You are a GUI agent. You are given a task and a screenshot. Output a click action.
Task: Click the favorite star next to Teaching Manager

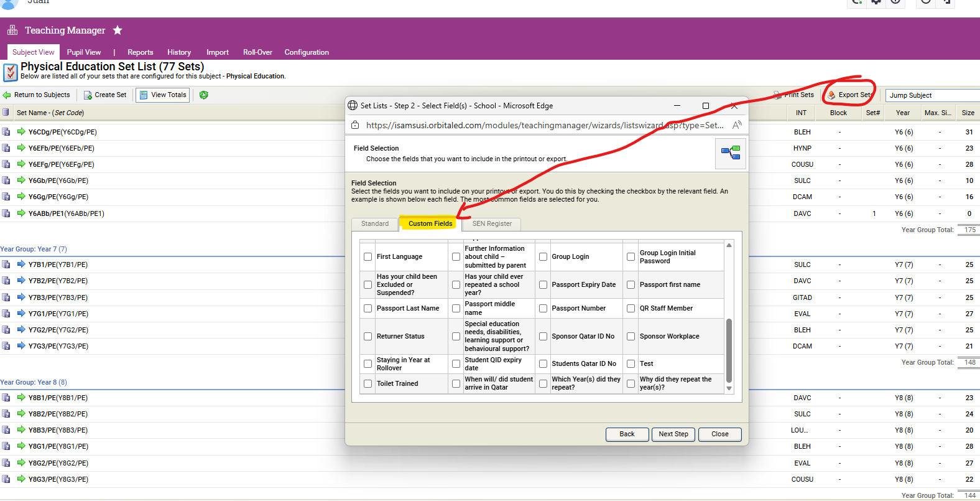118,30
